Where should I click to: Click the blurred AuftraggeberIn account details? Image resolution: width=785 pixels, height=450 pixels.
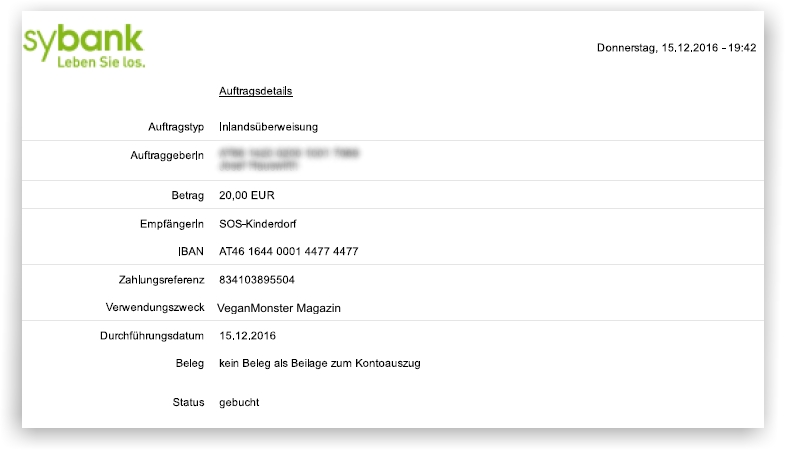pyautogui.click(x=290, y=161)
